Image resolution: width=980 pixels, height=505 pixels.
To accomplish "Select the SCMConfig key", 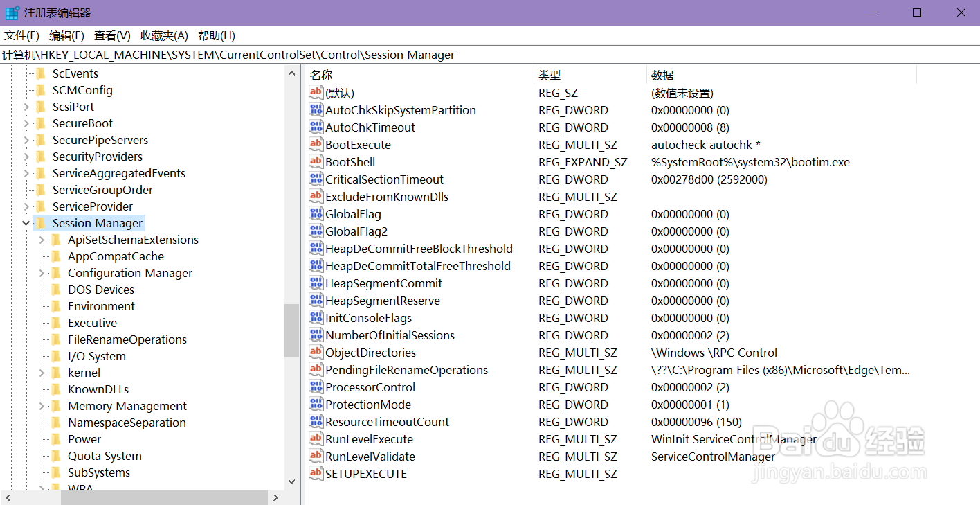I will point(82,90).
